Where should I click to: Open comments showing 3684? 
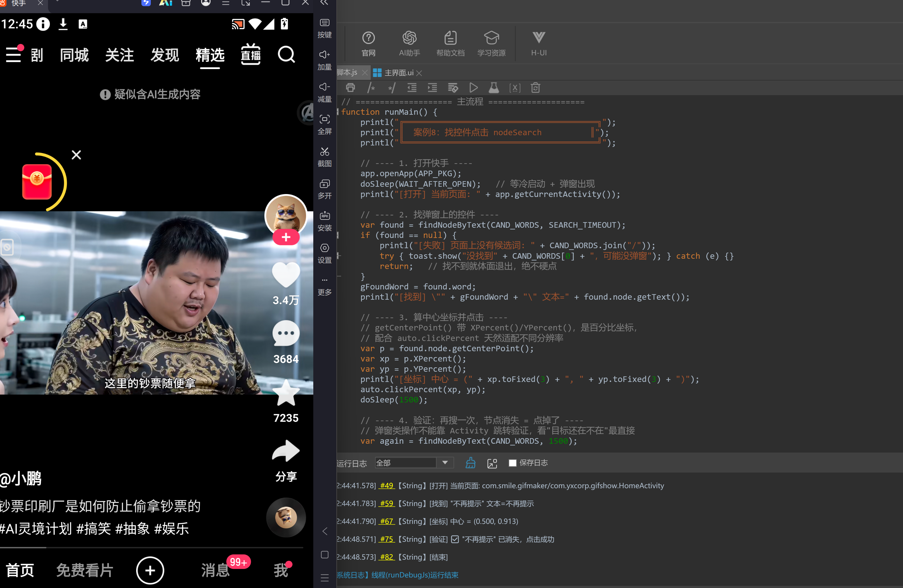point(286,333)
